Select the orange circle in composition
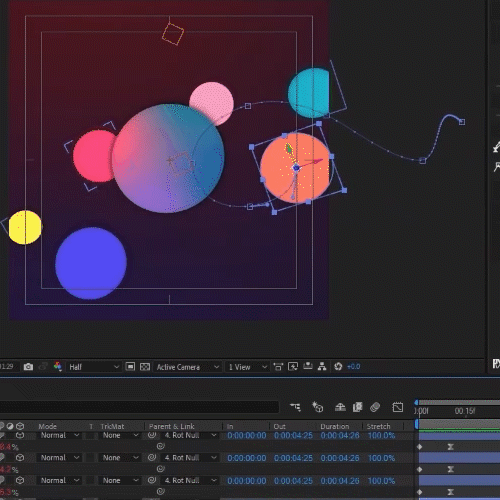The height and width of the screenshot is (500, 500). click(295, 168)
